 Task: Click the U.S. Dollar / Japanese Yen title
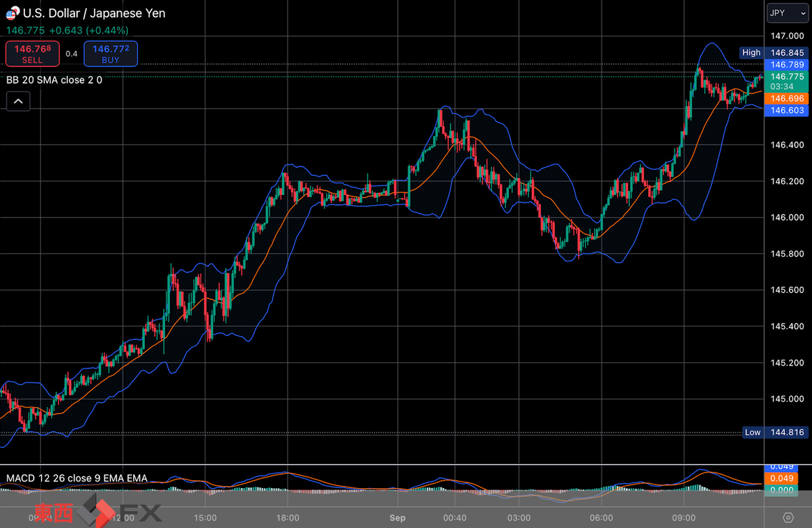point(94,13)
